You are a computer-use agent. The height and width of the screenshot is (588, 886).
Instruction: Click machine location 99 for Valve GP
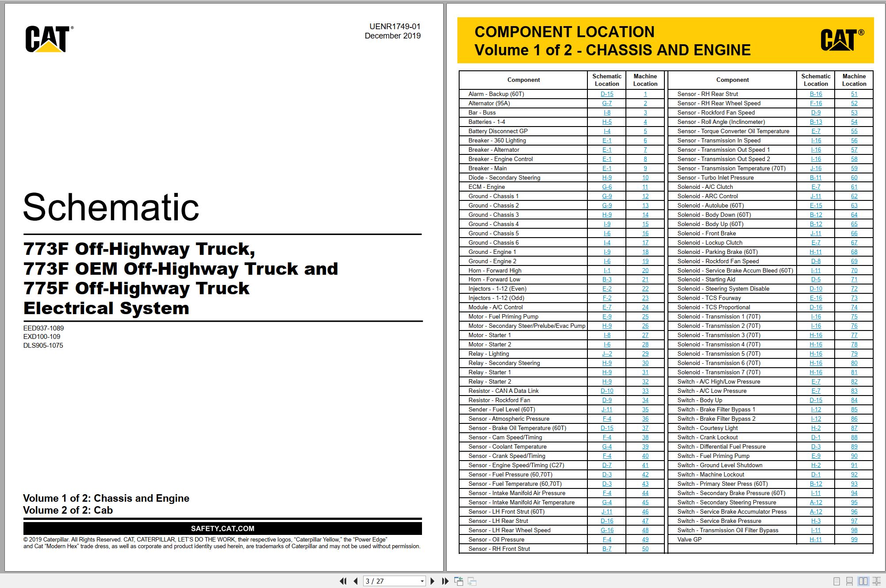tap(854, 540)
